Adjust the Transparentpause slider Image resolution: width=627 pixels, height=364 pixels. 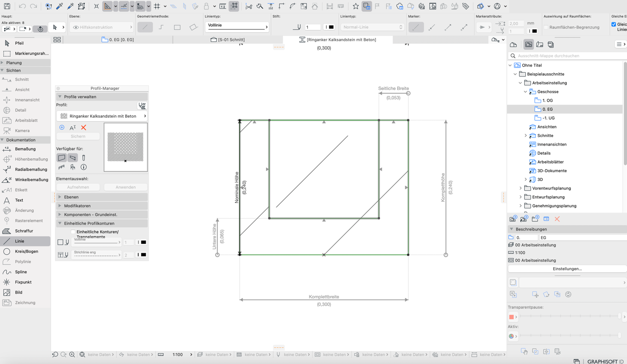click(x=570, y=317)
